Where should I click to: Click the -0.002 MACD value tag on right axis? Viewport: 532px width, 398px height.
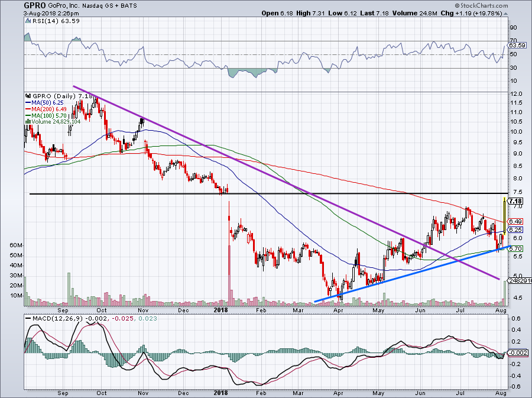[517, 353]
